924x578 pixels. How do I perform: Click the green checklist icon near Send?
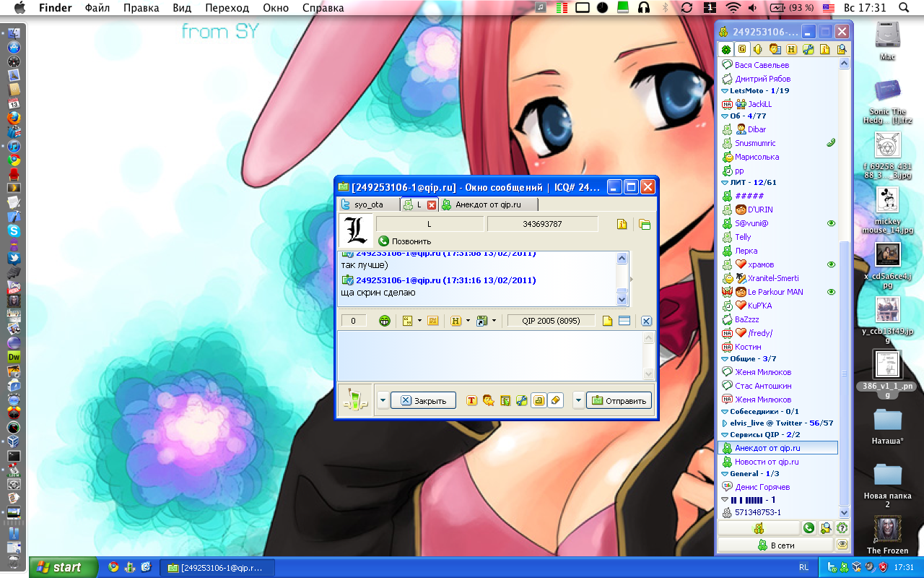(x=505, y=400)
